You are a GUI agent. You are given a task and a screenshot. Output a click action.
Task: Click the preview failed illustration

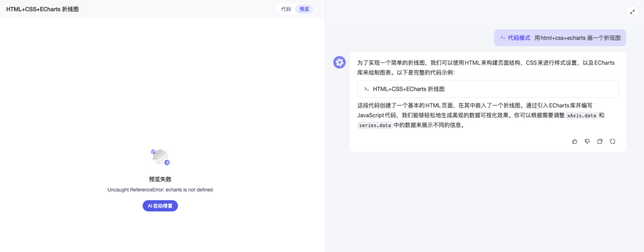click(x=160, y=157)
